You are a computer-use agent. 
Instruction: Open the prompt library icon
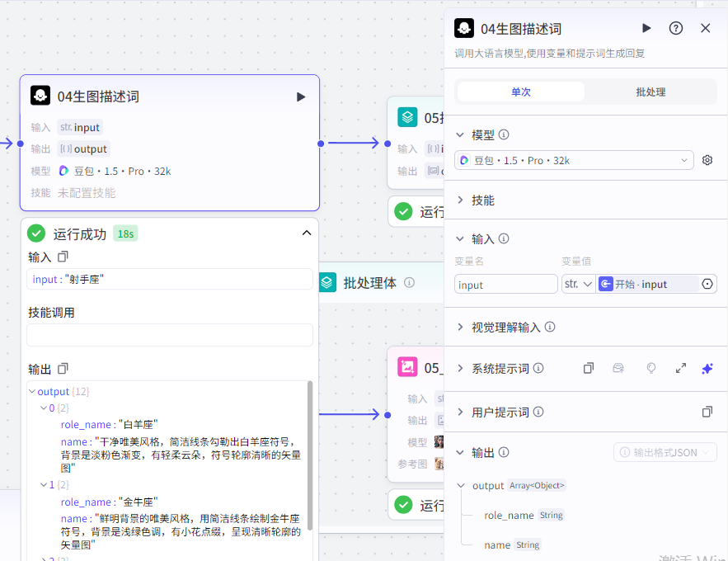coord(618,368)
